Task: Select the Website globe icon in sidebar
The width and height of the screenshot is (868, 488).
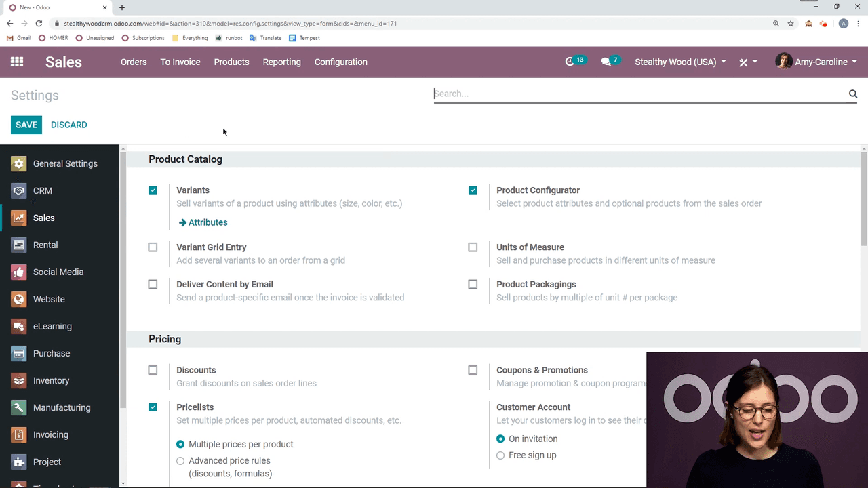Action: pos(19,299)
